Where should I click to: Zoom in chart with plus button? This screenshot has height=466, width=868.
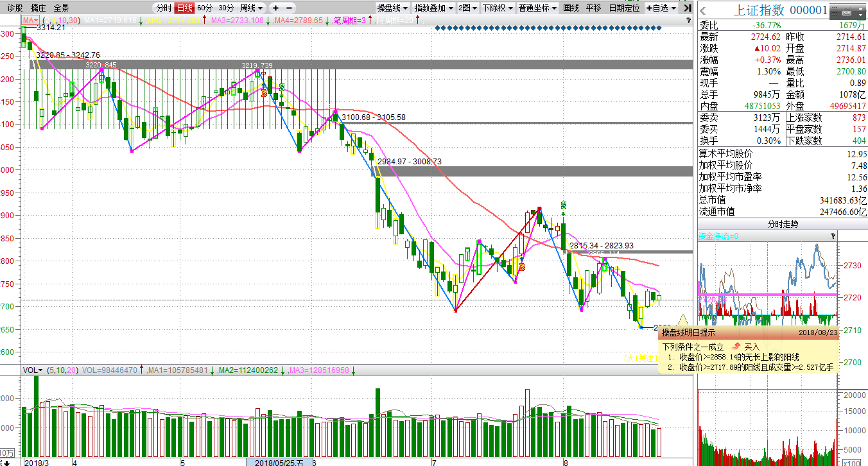275,8
